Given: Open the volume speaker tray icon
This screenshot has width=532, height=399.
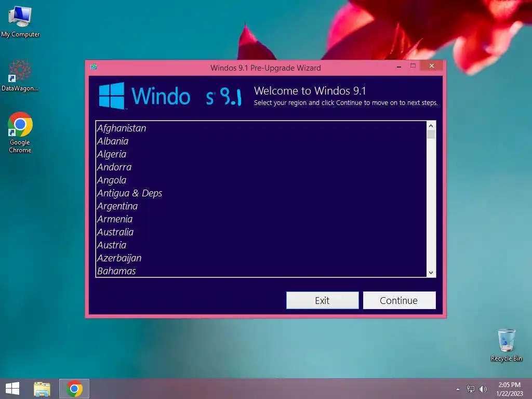Looking at the screenshot, I should (x=483, y=389).
